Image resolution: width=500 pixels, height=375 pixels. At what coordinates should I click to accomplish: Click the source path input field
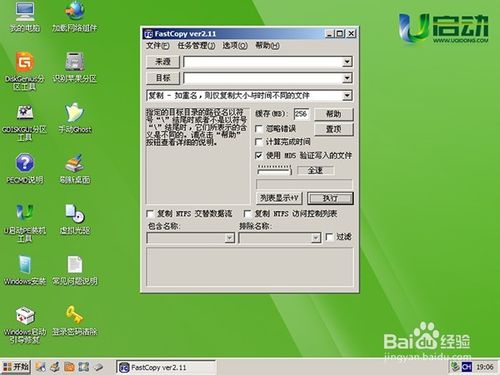263,62
